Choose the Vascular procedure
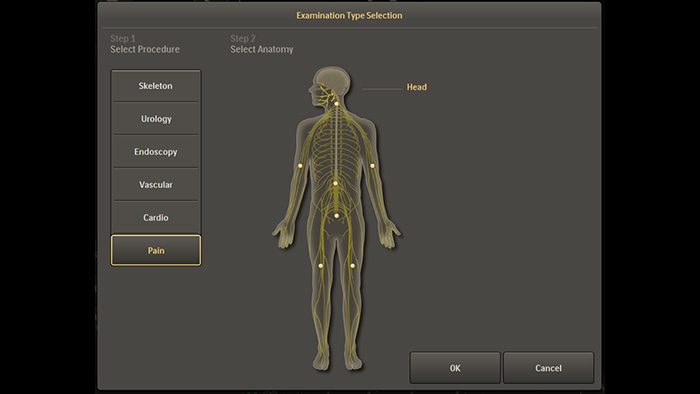 (x=156, y=184)
